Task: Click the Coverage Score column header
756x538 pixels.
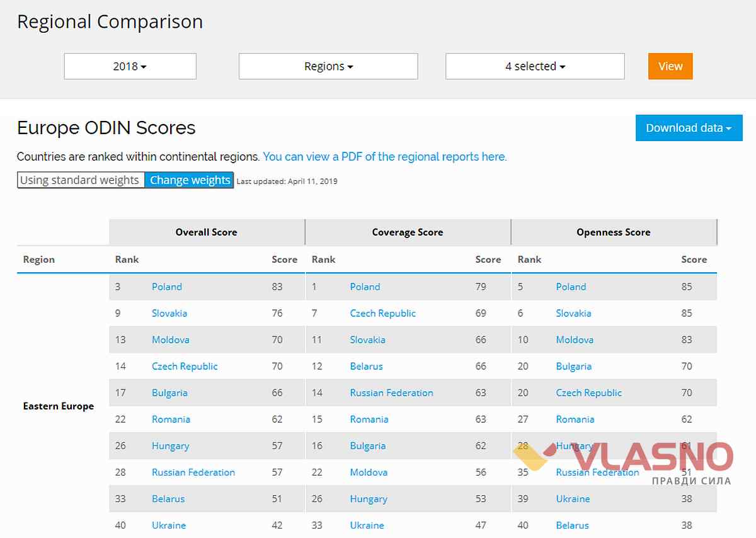Action: coord(408,232)
